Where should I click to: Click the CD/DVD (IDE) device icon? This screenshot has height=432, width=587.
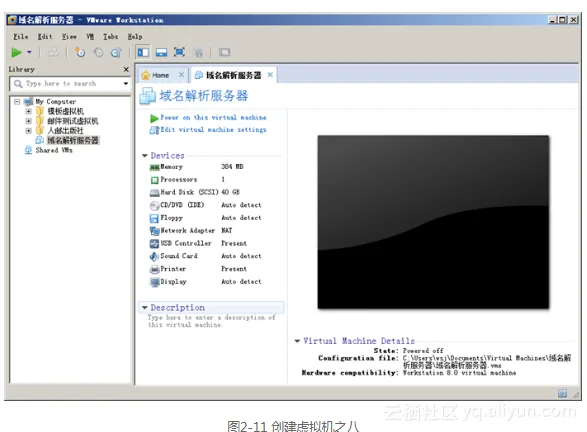pos(154,206)
